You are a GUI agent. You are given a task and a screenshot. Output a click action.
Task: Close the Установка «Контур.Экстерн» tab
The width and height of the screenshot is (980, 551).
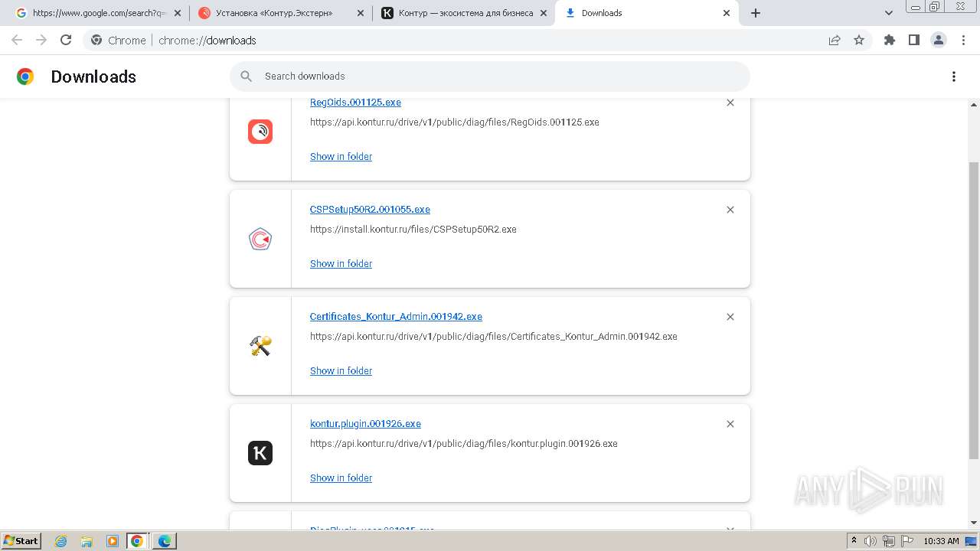coord(361,13)
